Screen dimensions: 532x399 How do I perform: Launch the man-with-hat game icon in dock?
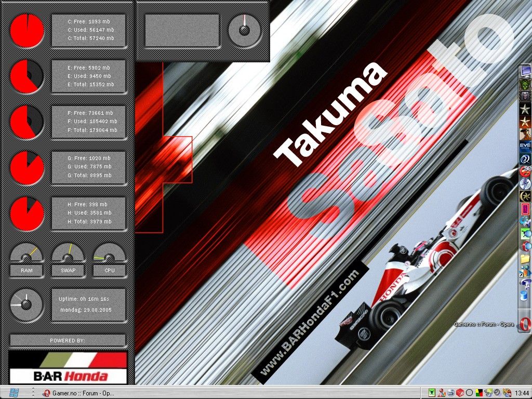(525, 134)
